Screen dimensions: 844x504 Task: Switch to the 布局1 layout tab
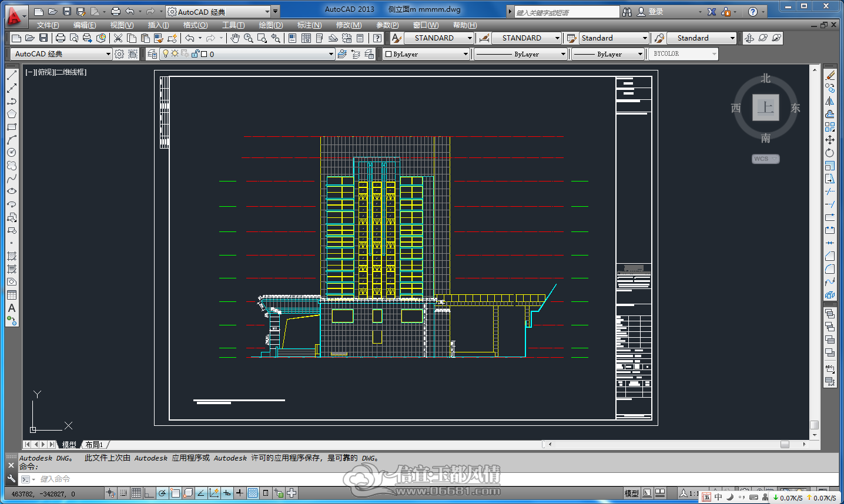94,445
